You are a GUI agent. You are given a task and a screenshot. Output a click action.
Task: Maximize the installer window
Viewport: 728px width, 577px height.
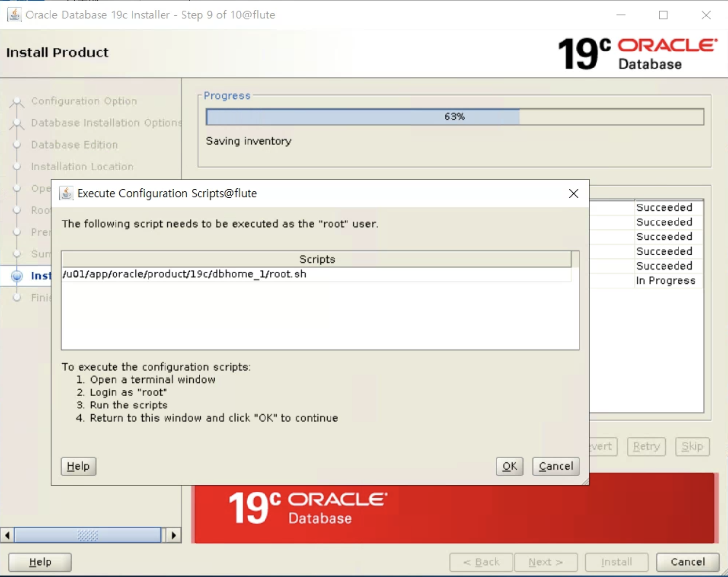pos(663,15)
